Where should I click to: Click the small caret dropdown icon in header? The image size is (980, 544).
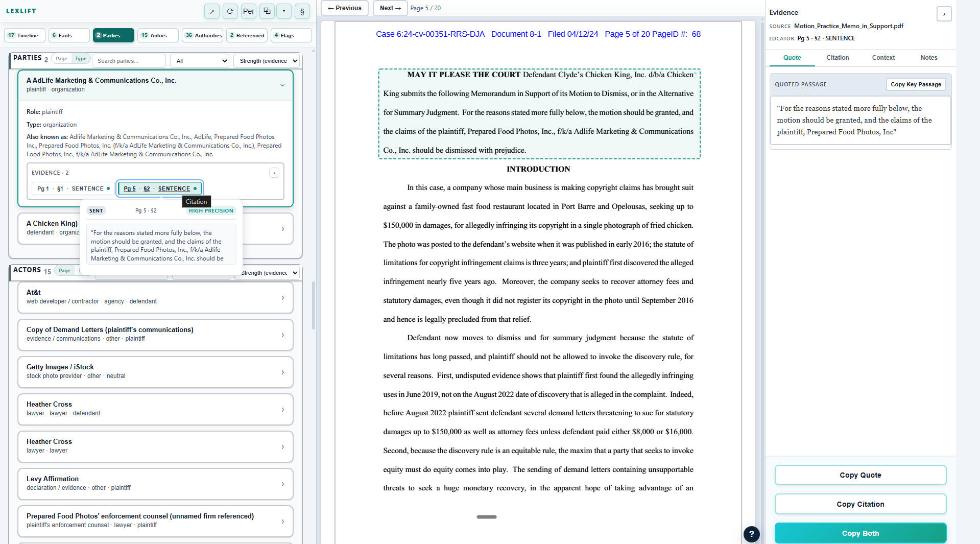(284, 11)
